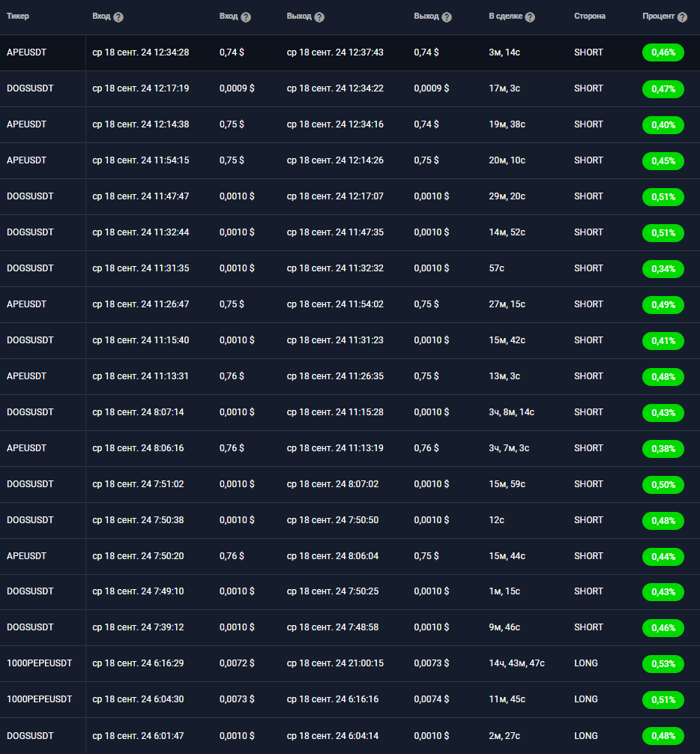The image size is (700, 754).
Task: Click the Сторона column header
Action: [589, 16]
